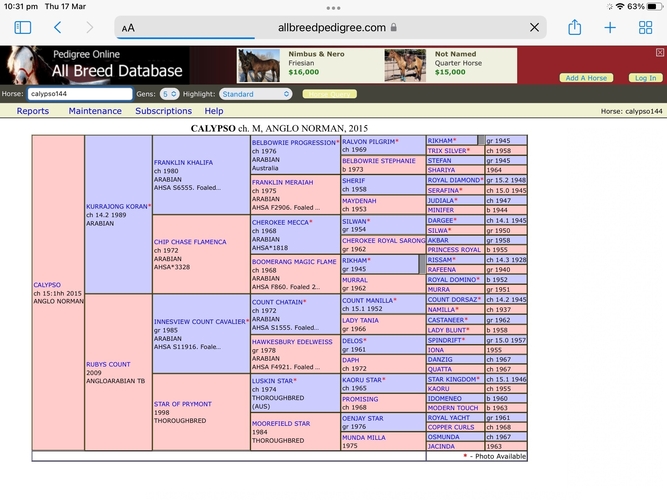667x500 pixels.
Task: Click the Horse name input field
Action: point(80,94)
